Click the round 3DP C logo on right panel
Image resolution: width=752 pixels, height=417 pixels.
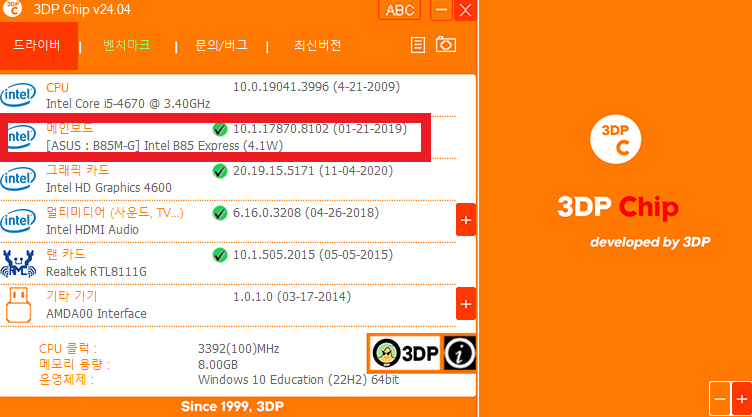click(615, 139)
